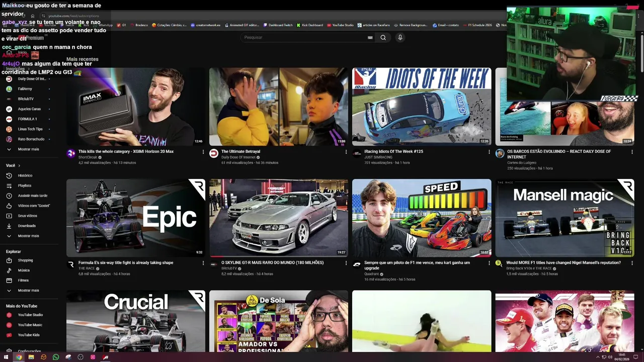Open File Explorer from taskbar
Viewport: 644px width, 362px height.
click(31, 357)
